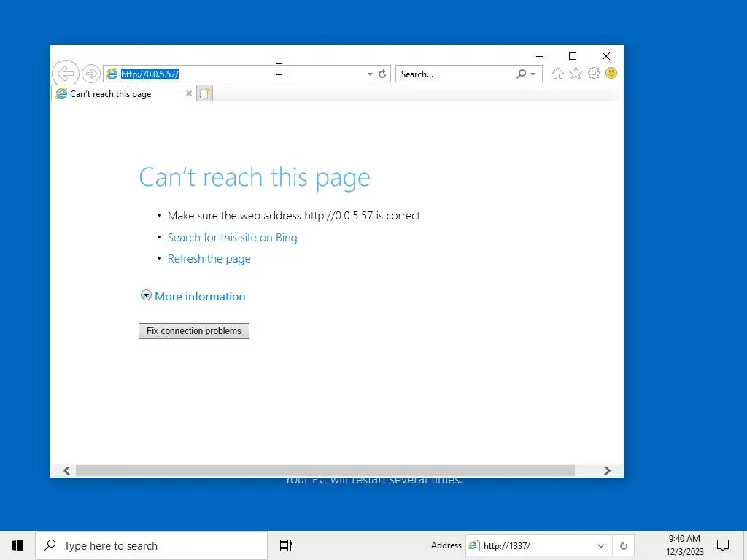Open Favorites star icon
This screenshot has width=747, height=560.
pyautogui.click(x=576, y=74)
